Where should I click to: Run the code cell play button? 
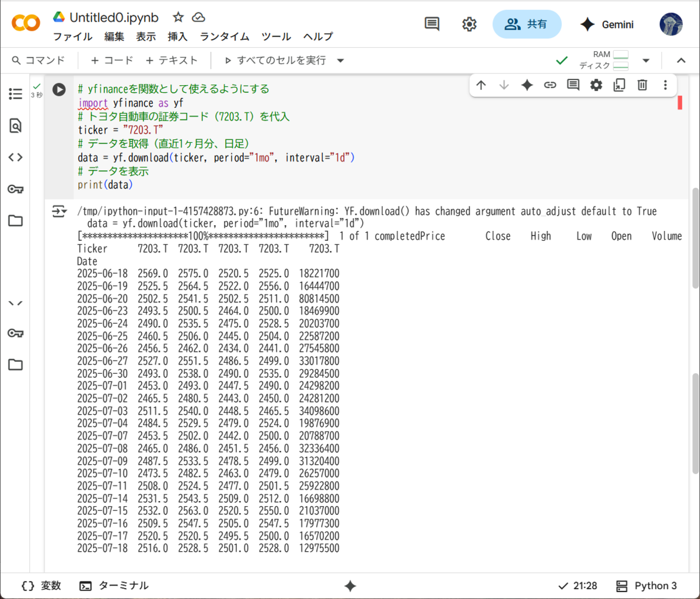(x=59, y=89)
